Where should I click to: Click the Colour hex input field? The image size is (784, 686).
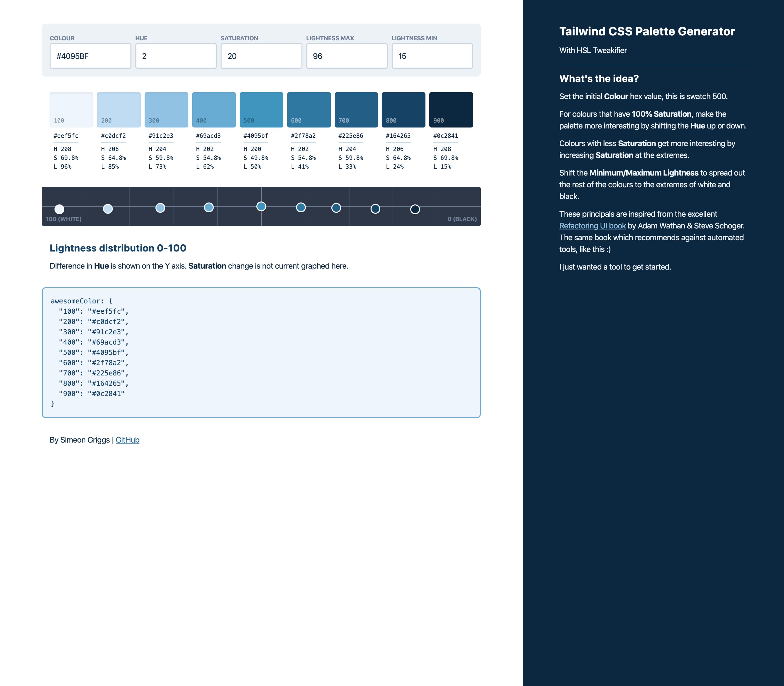point(90,56)
